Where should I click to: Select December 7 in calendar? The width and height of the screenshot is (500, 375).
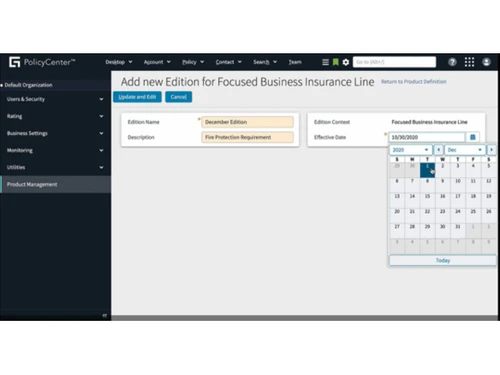coord(412,185)
